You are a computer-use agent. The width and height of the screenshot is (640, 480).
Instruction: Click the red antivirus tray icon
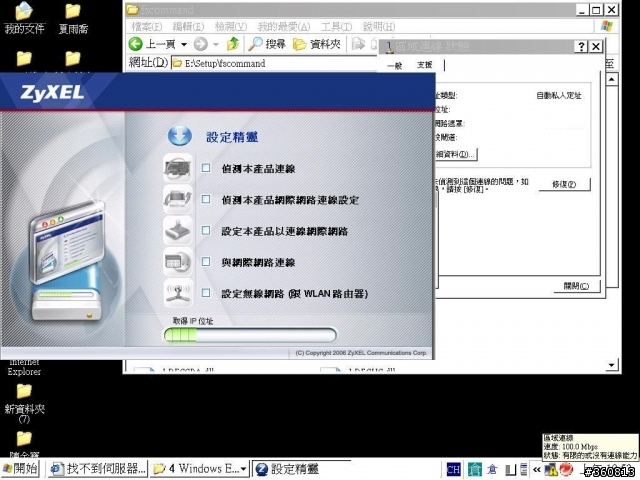[566, 470]
